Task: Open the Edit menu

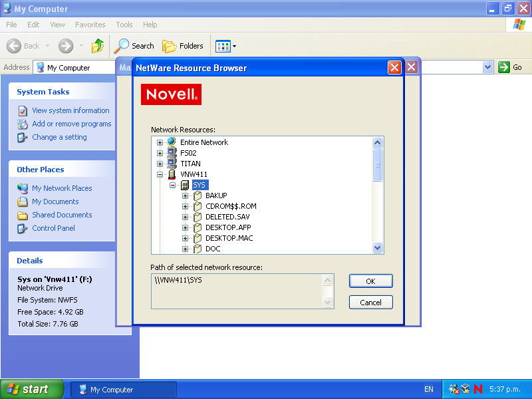Action: (33, 25)
